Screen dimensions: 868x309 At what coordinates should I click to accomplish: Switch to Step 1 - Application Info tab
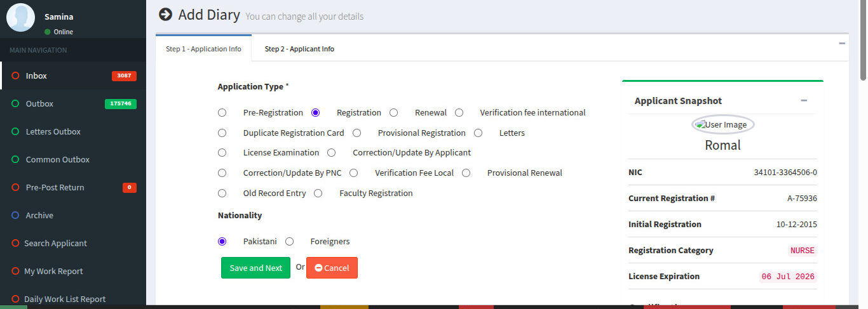point(203,48)
